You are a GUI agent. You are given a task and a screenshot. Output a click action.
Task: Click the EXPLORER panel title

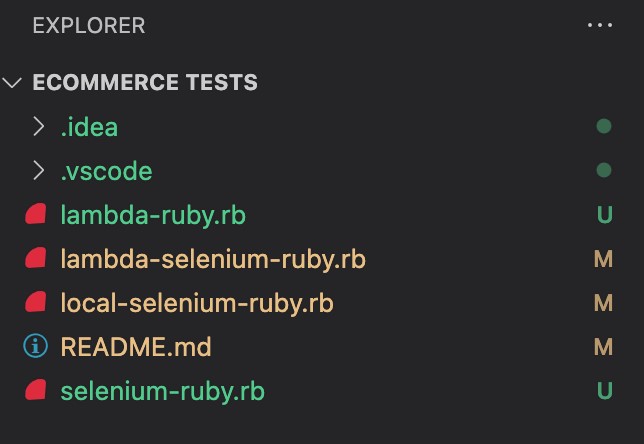pyautogui.click(x=89, y=25)
